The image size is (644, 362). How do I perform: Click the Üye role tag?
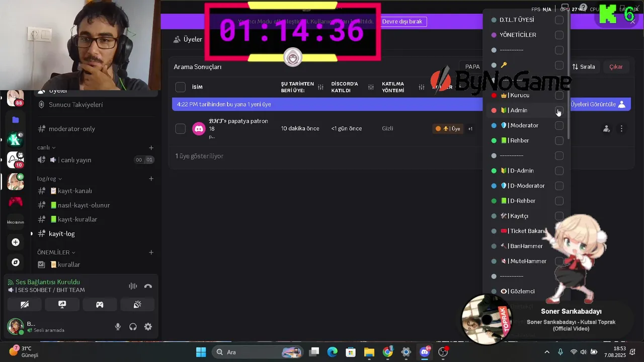[x=448, y=129]
